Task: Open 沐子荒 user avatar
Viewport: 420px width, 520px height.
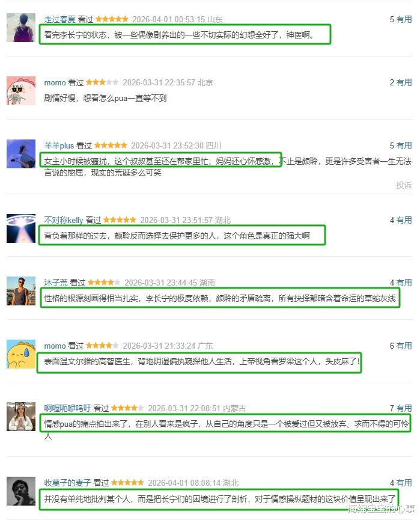Action: point(21,291)
